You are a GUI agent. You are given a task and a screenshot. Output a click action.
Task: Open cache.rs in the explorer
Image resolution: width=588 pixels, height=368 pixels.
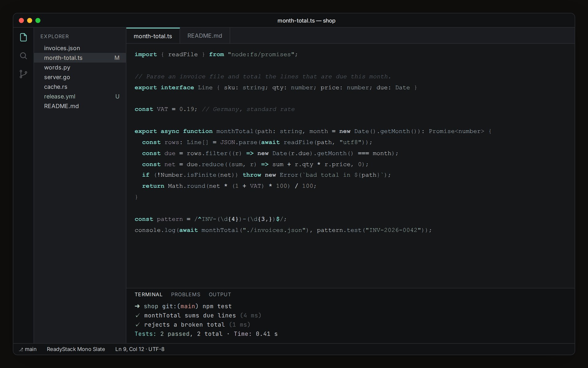click(x=80, y=87)
